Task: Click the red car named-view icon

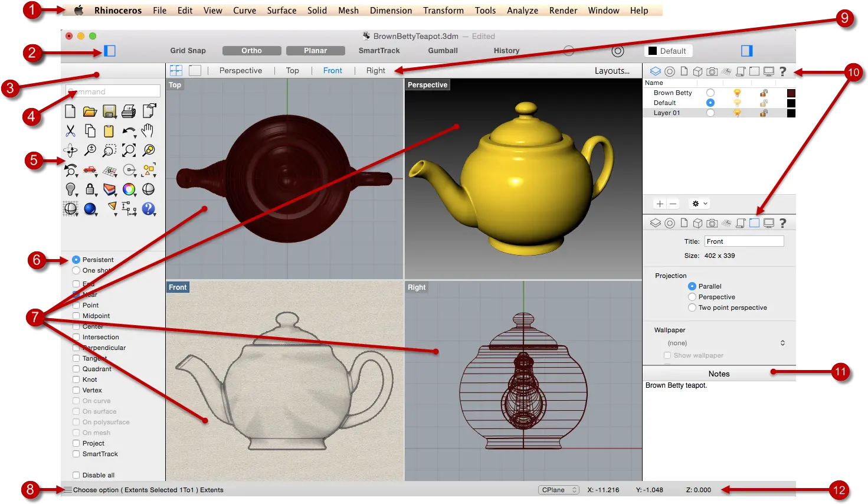Action: 90,170
